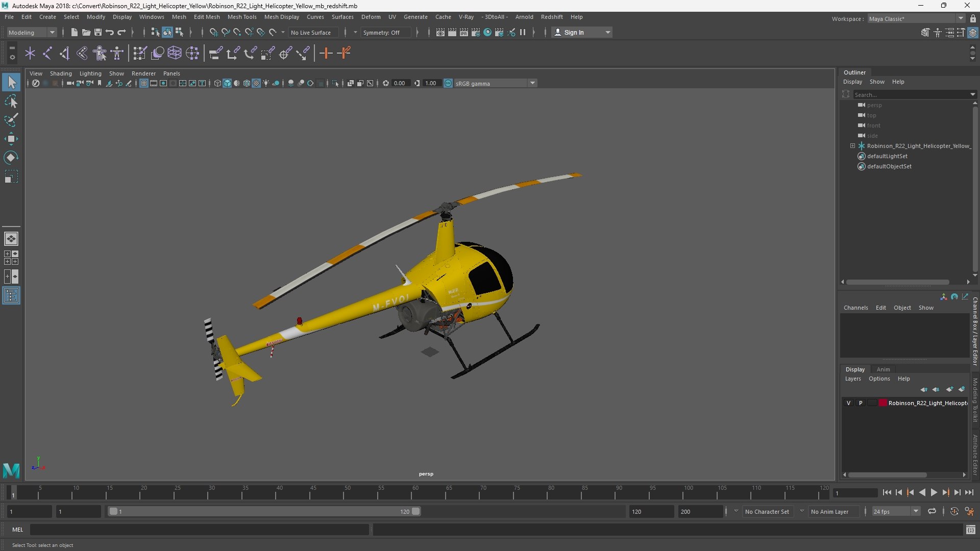Toggle the loop playback button
980x551 pixels.
click(932, 511)
